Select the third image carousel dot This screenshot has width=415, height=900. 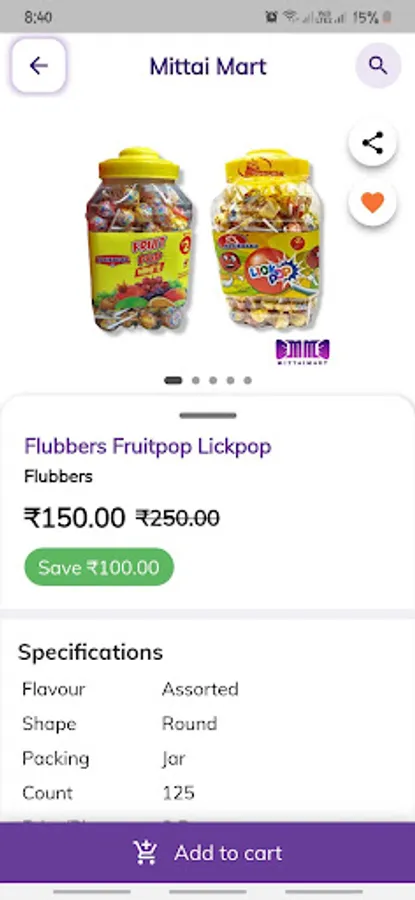(213, 380)
